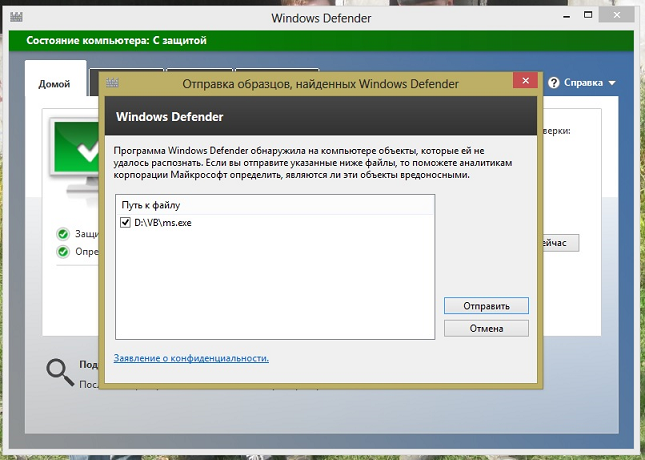Close the sample submission dialog
Viewport: 645px width, 460px height.
tap(525, 81)
